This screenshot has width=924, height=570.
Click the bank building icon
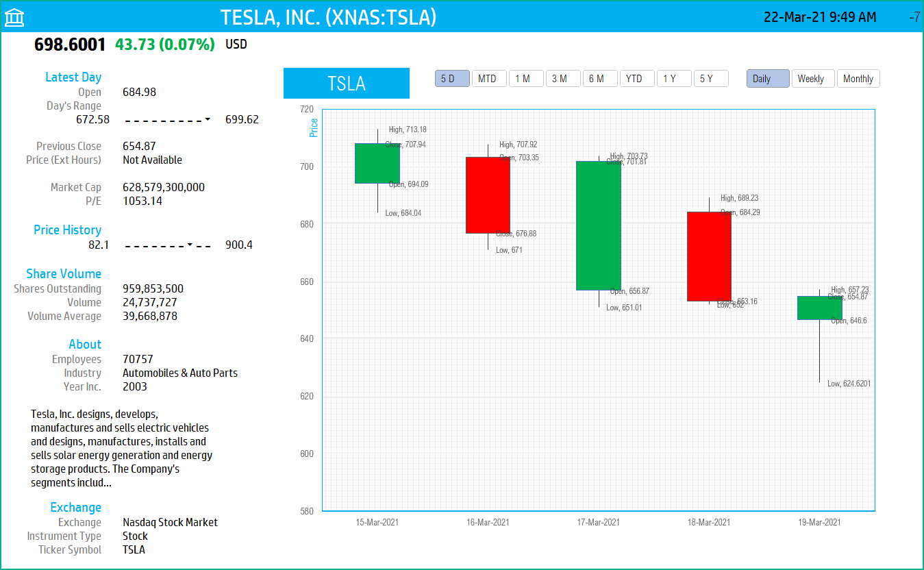click(14, 18)
